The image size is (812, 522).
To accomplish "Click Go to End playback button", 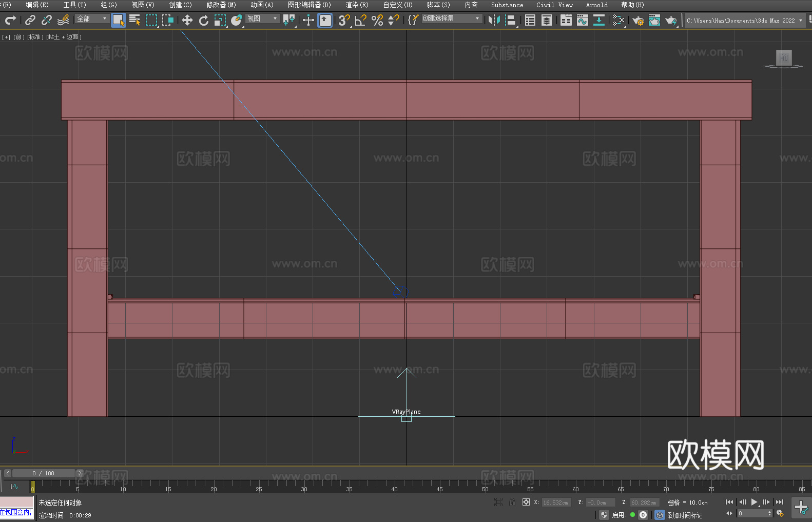I will pyautogui.click(x=780, y=502).
